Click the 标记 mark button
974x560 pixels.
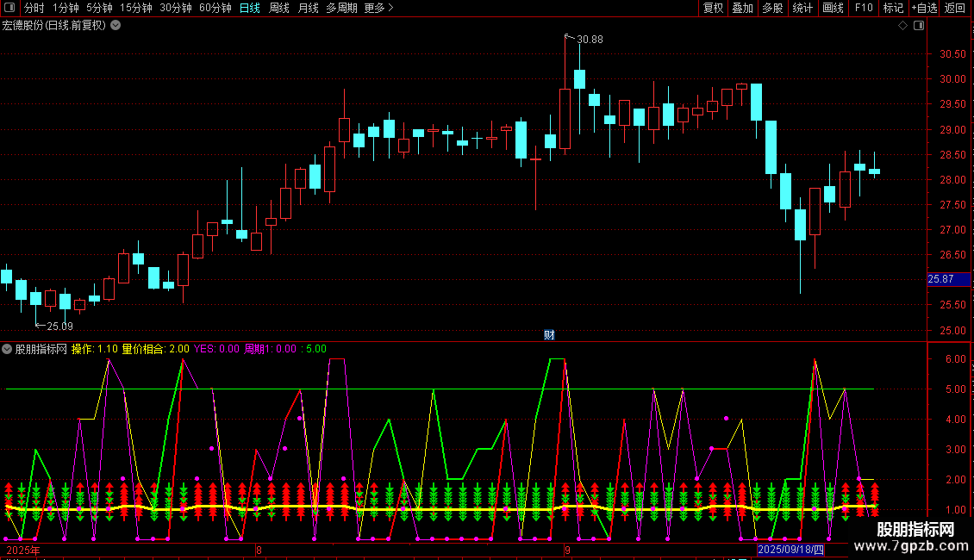click(893, 8)
